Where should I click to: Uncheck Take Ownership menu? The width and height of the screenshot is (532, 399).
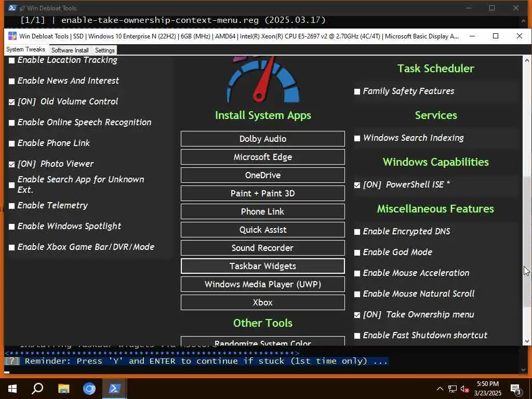pyautogui.click(x=357, y=315)
